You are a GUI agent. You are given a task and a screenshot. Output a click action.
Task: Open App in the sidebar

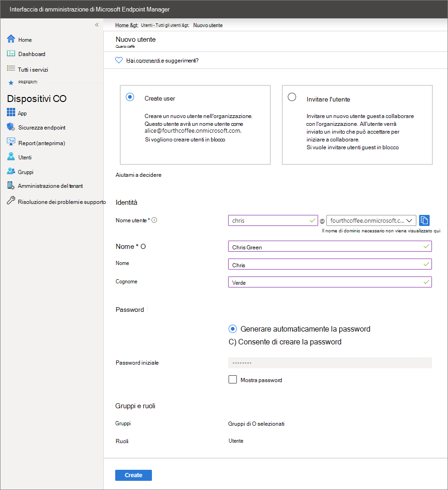[x=22, y=113]
